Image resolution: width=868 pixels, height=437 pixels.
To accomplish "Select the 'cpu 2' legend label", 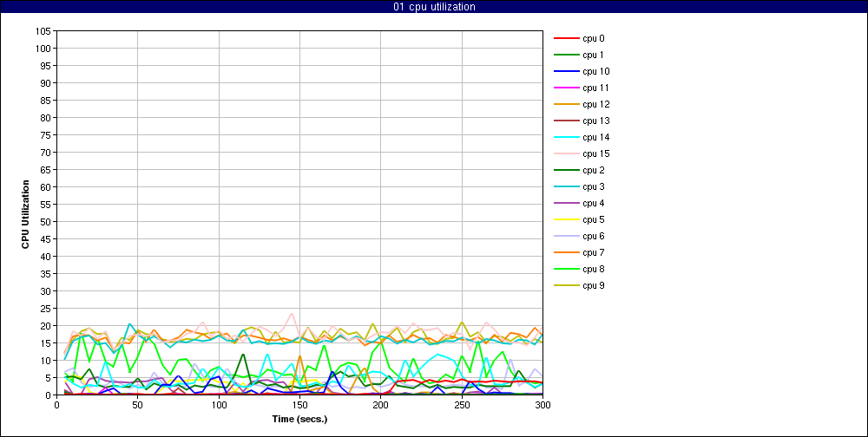I will tap(594, 170).
